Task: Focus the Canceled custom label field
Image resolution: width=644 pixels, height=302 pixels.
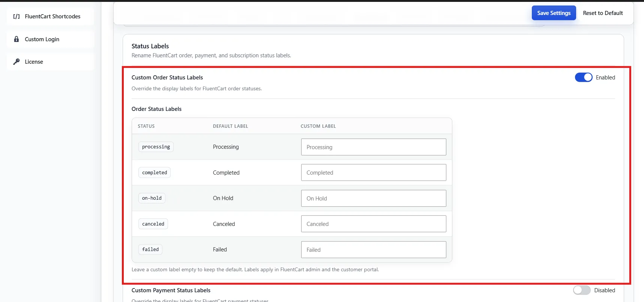Action: click(374, 224)
